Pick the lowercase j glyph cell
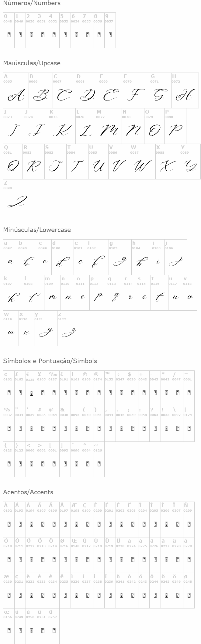Viewport: 201px width, 644px height. tap(175, 262)
